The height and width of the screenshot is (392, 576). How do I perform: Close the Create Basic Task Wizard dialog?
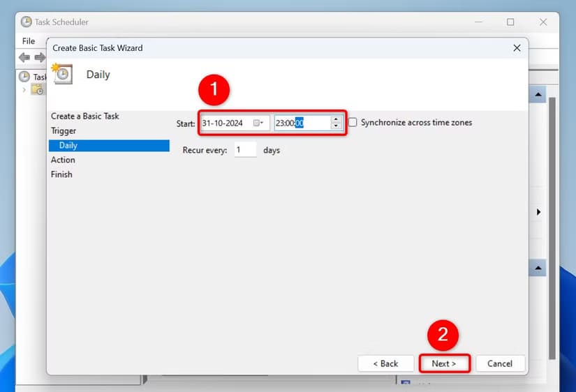click(517, 48)
